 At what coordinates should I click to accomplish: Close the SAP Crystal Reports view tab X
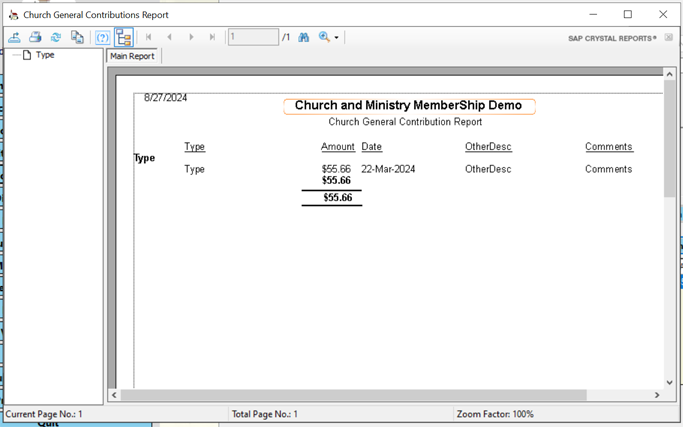(669, 37)
